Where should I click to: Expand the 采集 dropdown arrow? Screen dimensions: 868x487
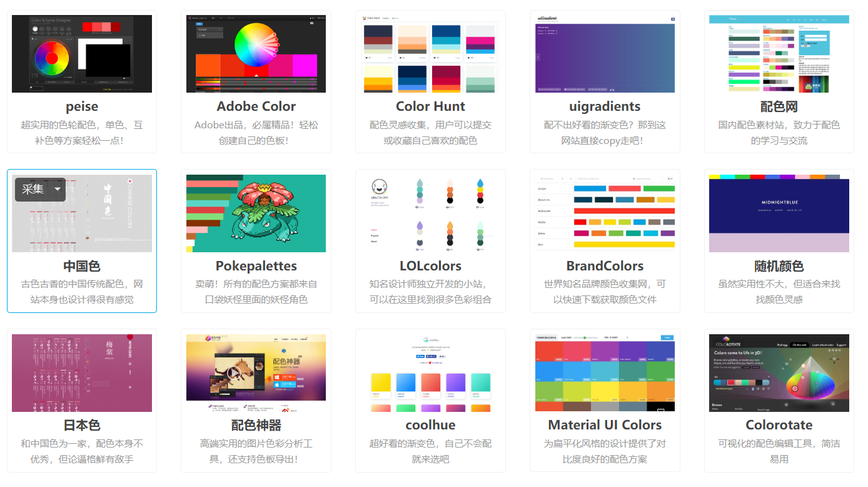coord(58,189)
